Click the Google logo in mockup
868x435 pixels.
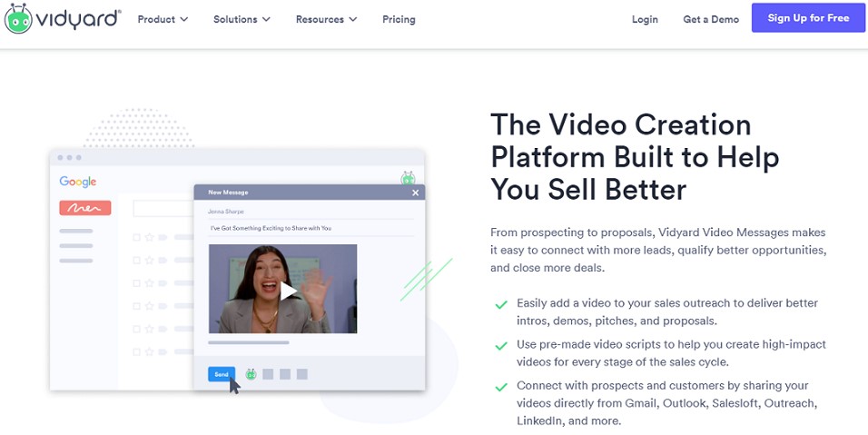pyautogui.click(x=78, y=182)
